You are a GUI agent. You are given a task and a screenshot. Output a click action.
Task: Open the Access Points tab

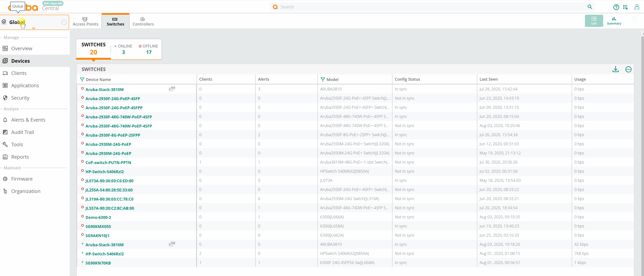point(85,21)
